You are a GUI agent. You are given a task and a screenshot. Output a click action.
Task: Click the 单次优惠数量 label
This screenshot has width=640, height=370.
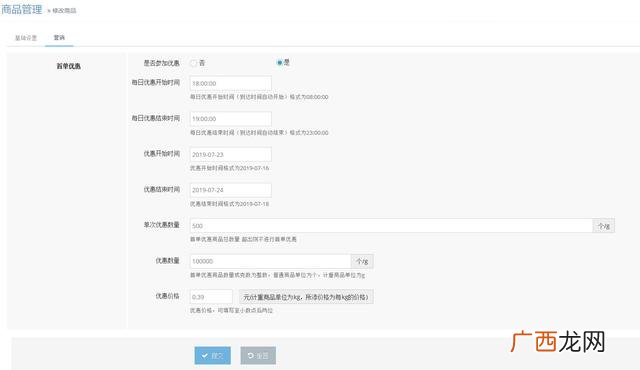pyautogui.click(x=162, y=225)
